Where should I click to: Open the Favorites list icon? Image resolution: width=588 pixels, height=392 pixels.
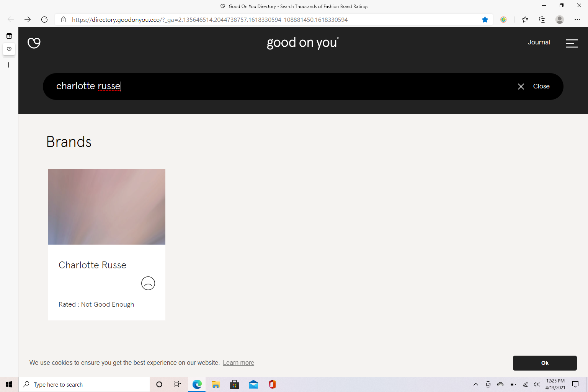coord(525,20)
